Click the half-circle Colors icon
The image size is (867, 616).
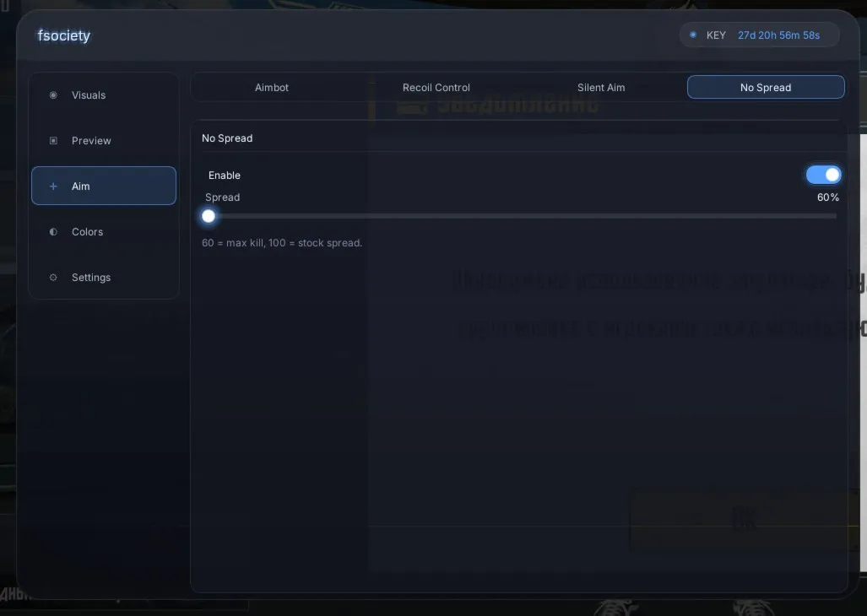point(53,232)
